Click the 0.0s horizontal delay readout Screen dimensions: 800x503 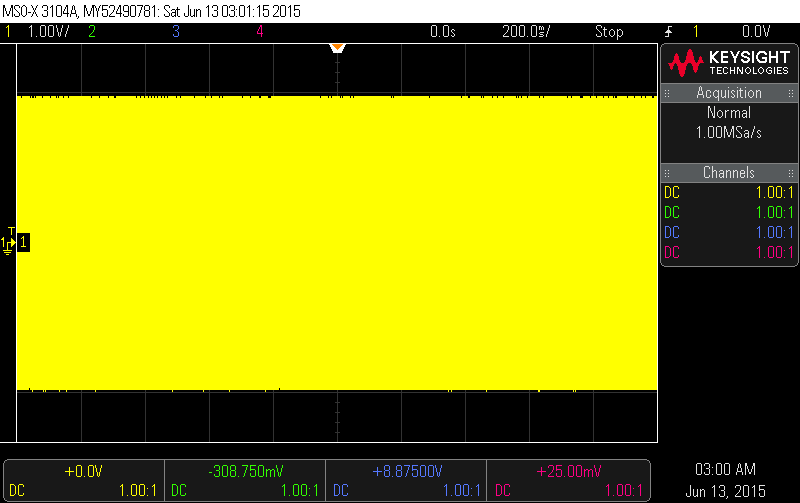point(442,31)
